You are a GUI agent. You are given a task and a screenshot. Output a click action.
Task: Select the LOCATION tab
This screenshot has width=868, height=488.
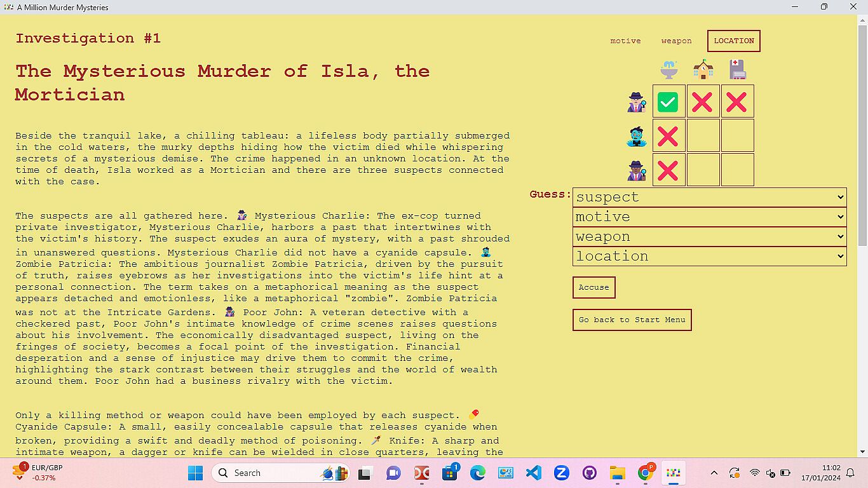[x=734, y=41]
